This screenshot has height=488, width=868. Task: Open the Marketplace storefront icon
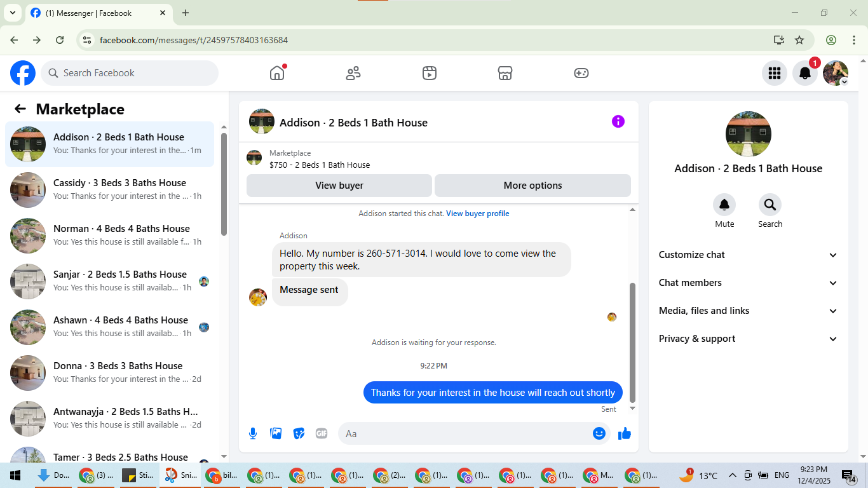tap(505, 73)
